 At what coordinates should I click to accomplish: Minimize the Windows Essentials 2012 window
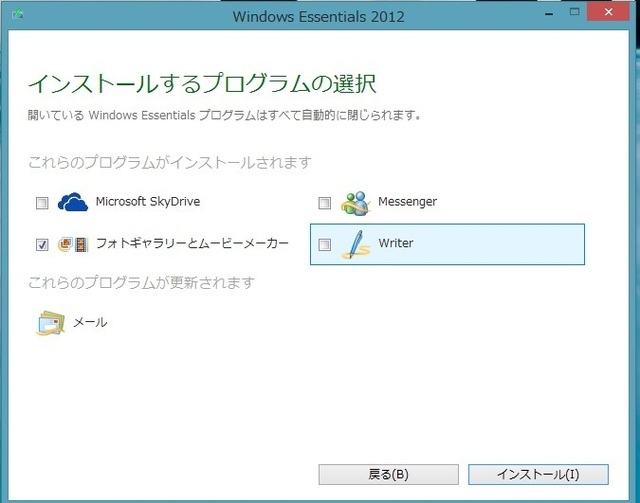(549, 13)
